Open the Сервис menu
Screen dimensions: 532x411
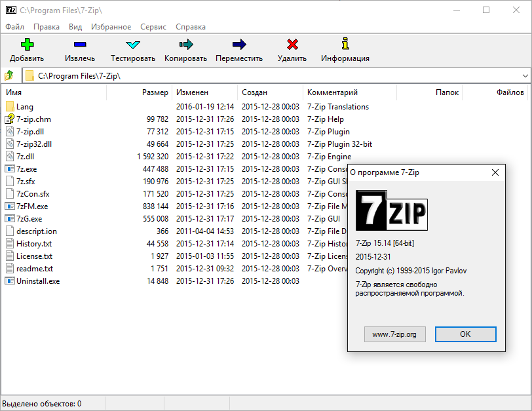(x=153, y=27)
